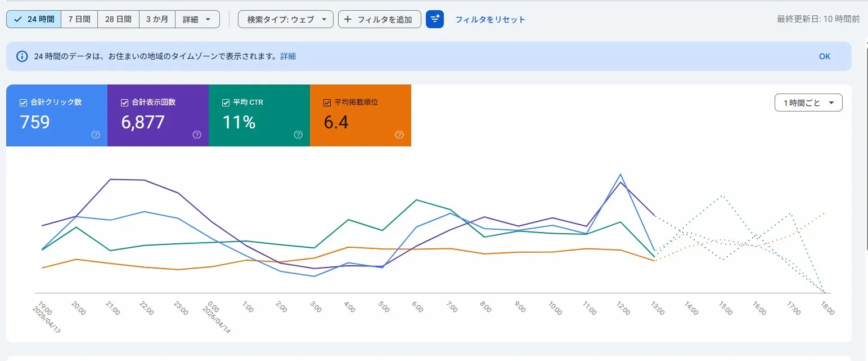The image size is (868, 361).
Task: Open the 詳細 date range dropdown
Action: click(x=197, y=19)
